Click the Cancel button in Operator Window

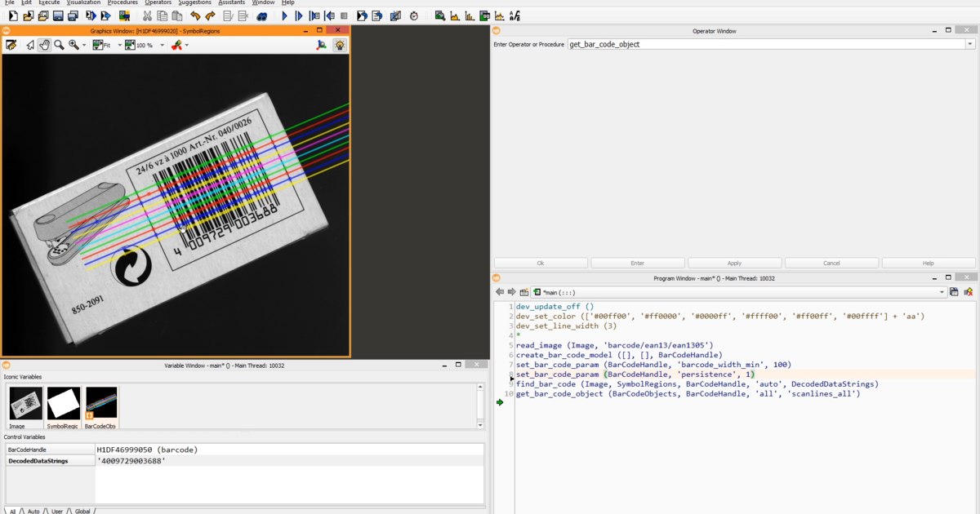point(831,263)
